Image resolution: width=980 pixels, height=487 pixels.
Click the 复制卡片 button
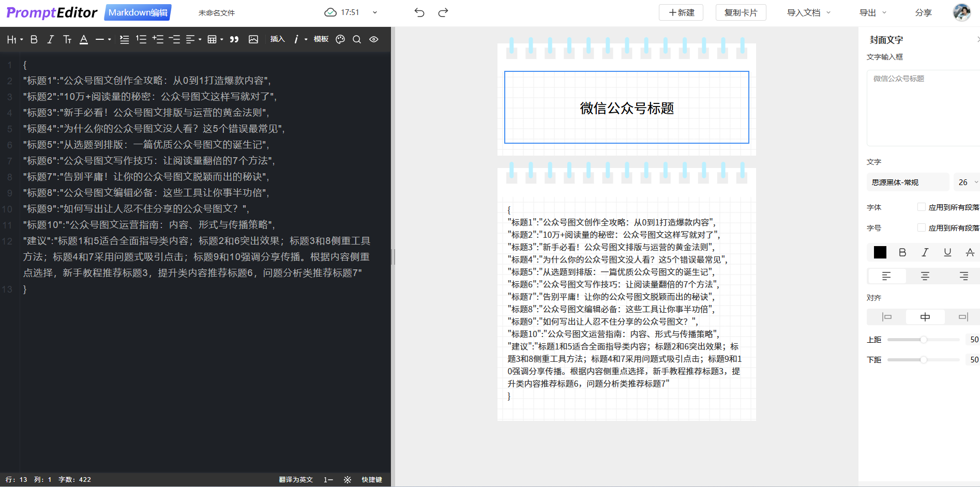tap(741, 12)
